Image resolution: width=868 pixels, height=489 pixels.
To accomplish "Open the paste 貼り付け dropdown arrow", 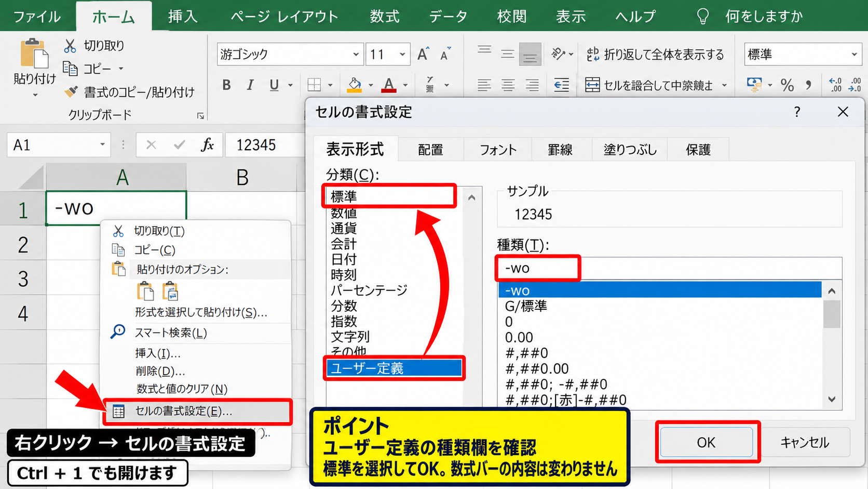I will point(35,95).
